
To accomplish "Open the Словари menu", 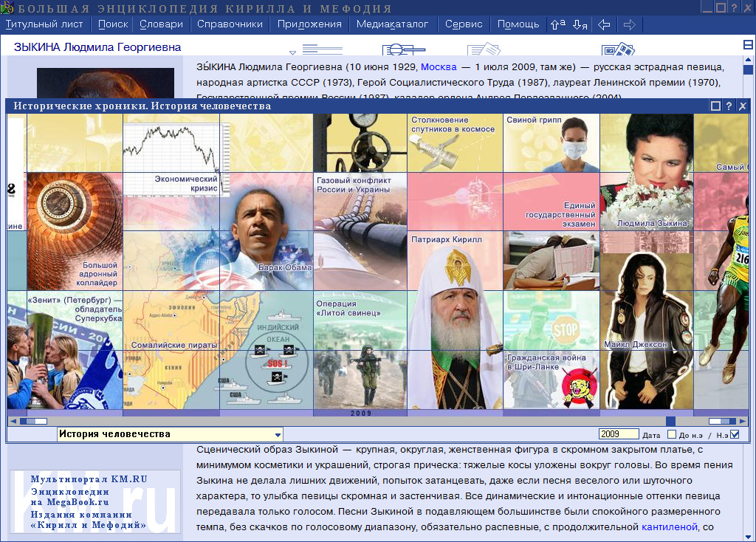I will pos(161,24).
